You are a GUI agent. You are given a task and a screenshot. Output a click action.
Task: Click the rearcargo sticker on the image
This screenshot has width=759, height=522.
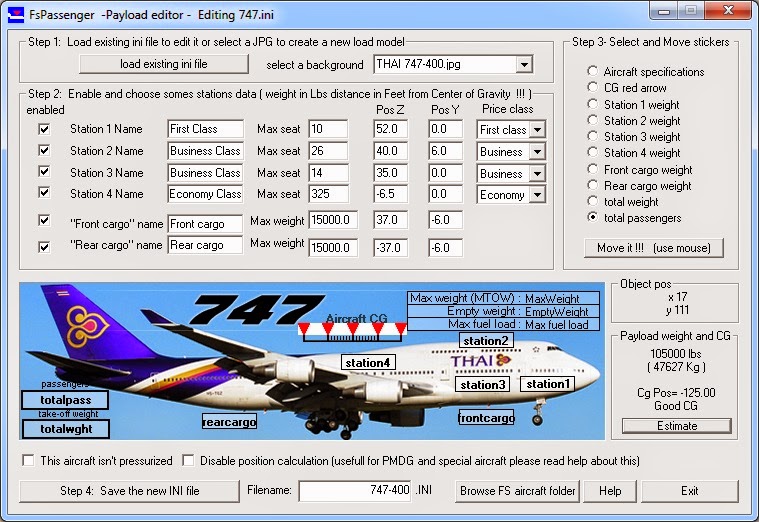(229, 422)
